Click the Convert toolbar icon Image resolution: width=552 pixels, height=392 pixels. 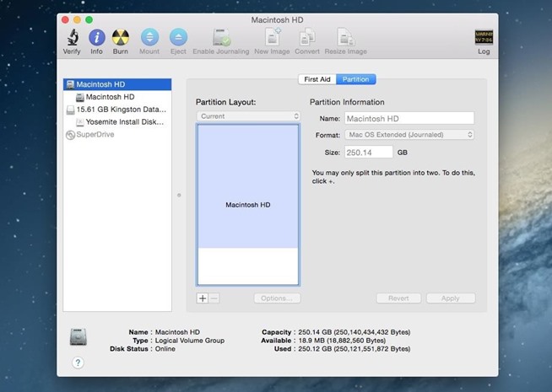pyautogui.click(x=307, y=37)
